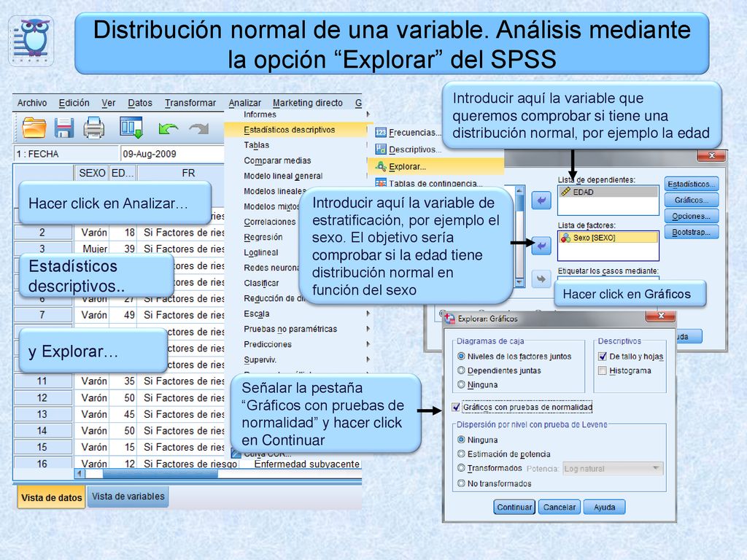Click the variable list scroll up arrow
This screenshot has height=560, width=747.
pyautogui.click(x=519, y=191)
